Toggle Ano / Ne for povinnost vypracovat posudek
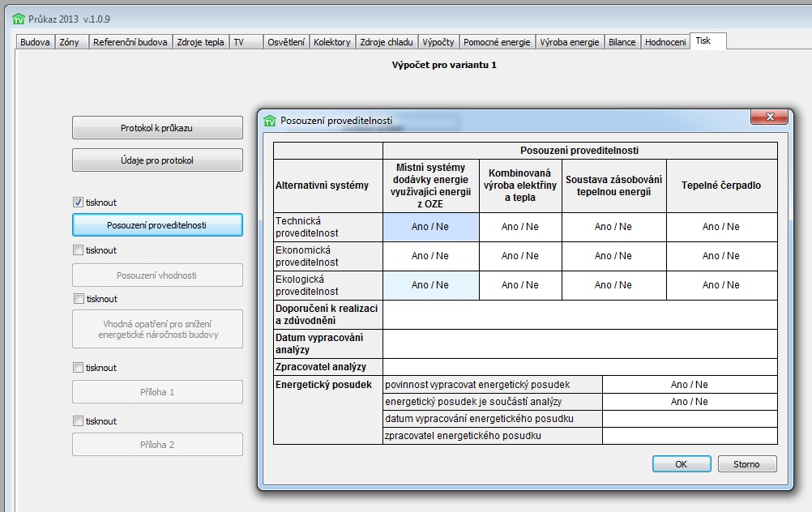This screenshot has width=812, height=512. click(x=690, y=385)
